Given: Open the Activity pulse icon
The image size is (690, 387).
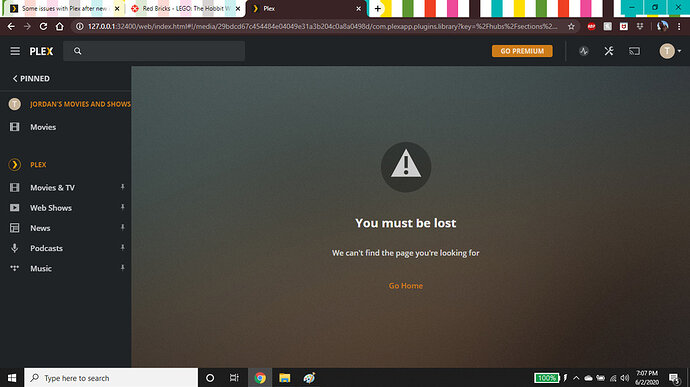Looking at the screenshot, I should coord(584,51).
